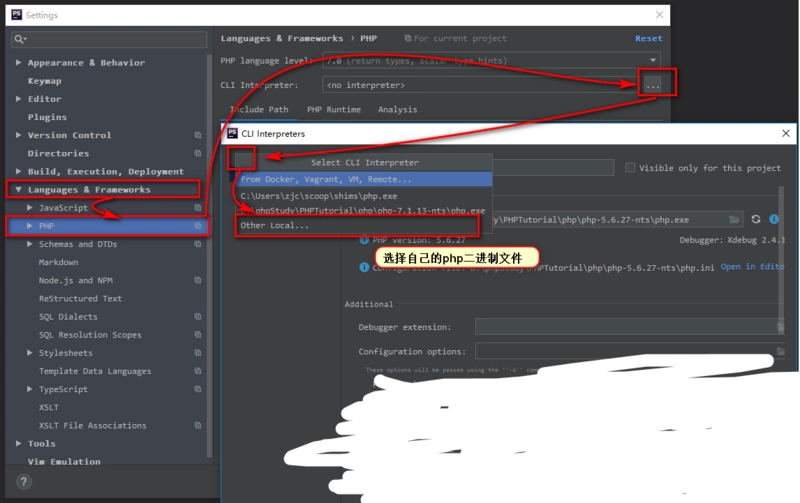Click the project-level icon next to Version Control
The width and height of the screenshot is (800, 503).
pos(198,135)
